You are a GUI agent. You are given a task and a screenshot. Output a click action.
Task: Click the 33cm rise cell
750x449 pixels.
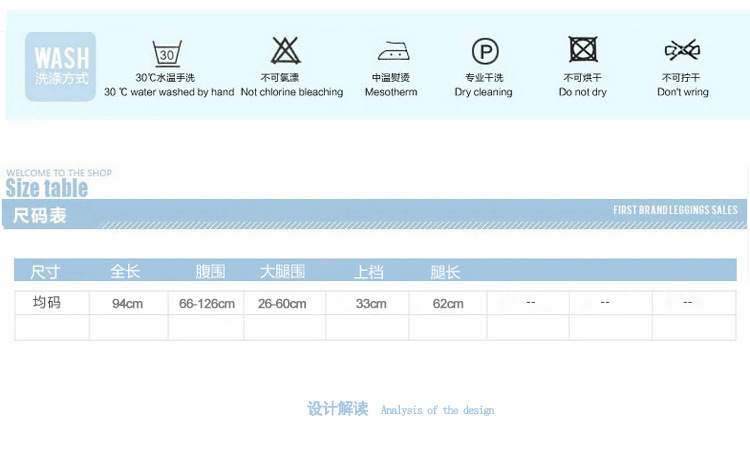click(x=371, y=303)
